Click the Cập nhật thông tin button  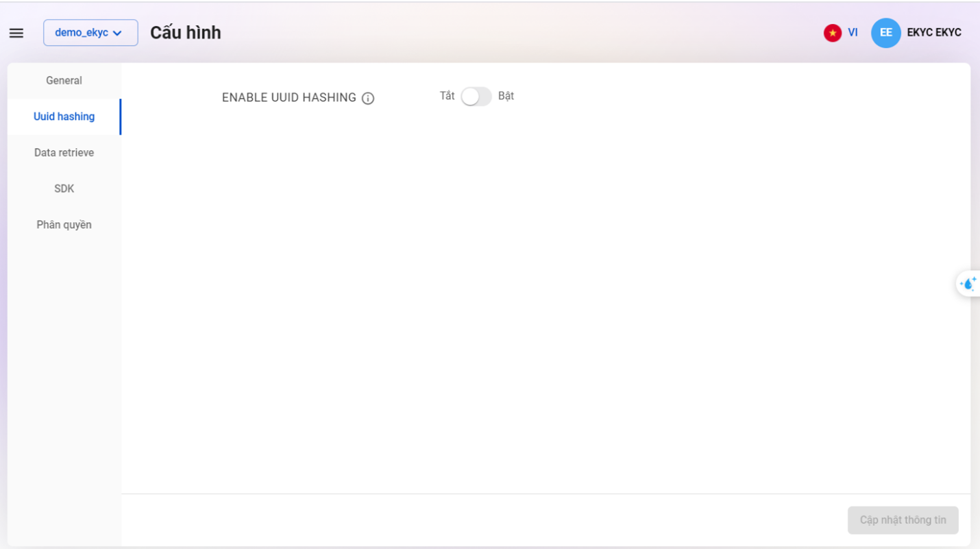903,520
